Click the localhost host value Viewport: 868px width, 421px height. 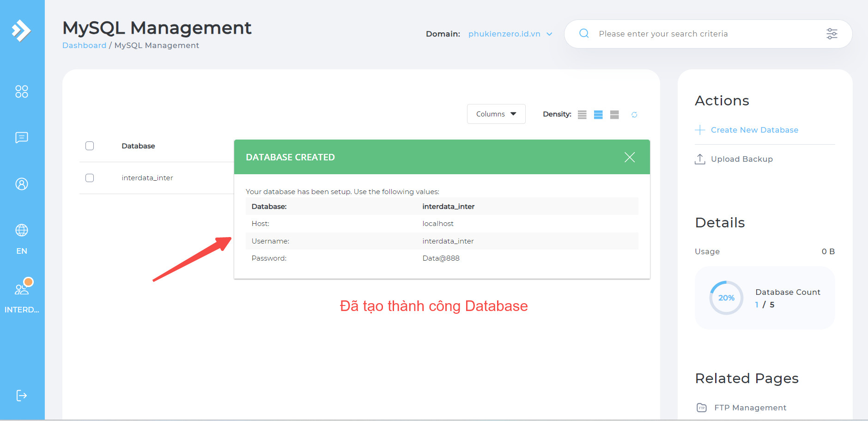(438, 224)
